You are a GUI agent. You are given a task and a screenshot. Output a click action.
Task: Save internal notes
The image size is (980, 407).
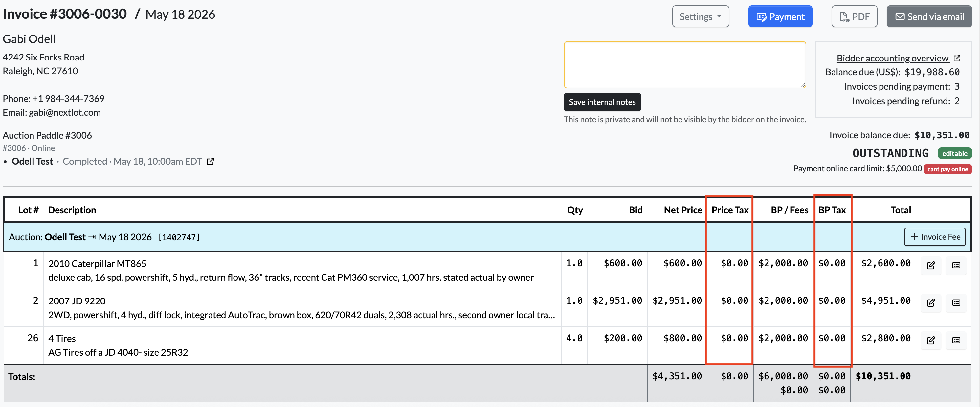(602, 102)
